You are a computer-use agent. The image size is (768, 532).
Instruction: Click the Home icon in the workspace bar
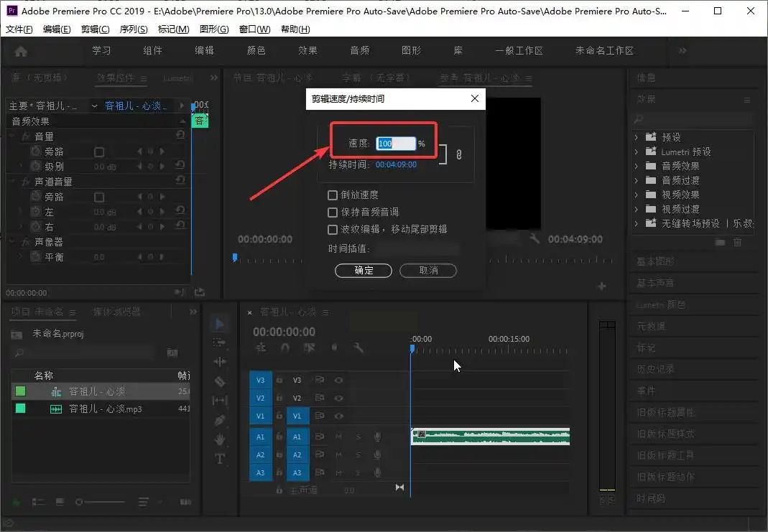21,51
